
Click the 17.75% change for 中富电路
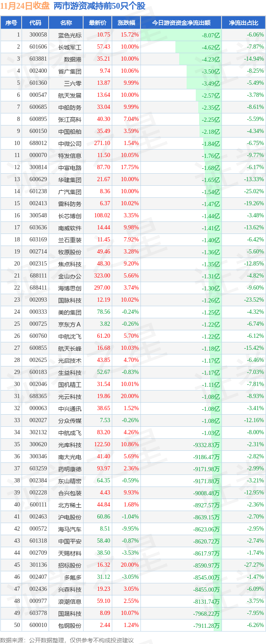coord(130,167)
